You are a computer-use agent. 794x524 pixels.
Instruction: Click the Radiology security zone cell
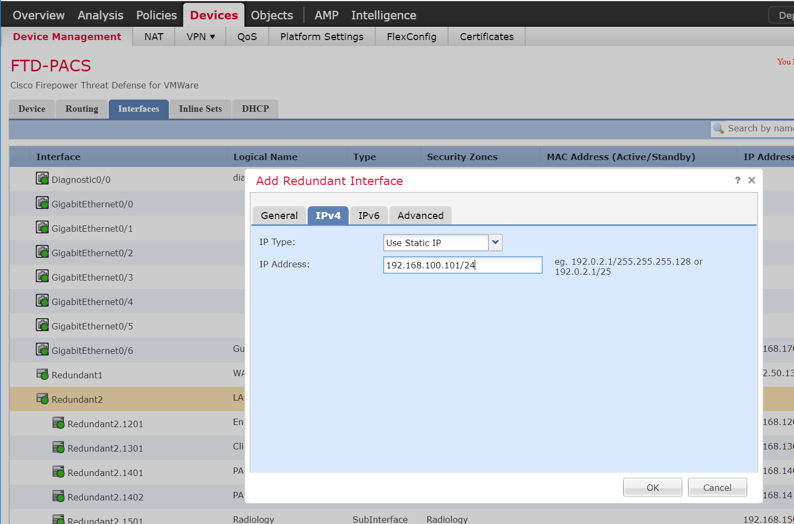(447, 519)
